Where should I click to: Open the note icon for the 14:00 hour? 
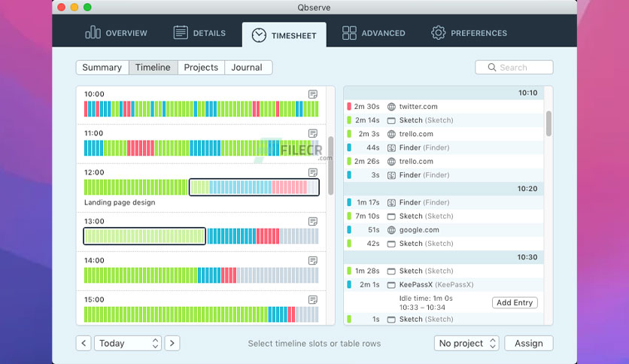tap(313, 260)
